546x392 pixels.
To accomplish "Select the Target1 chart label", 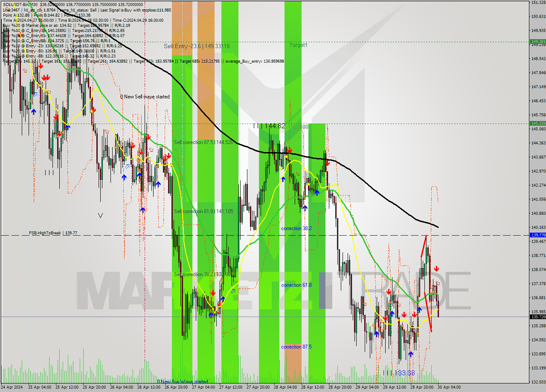I will (x=298, y=45).
